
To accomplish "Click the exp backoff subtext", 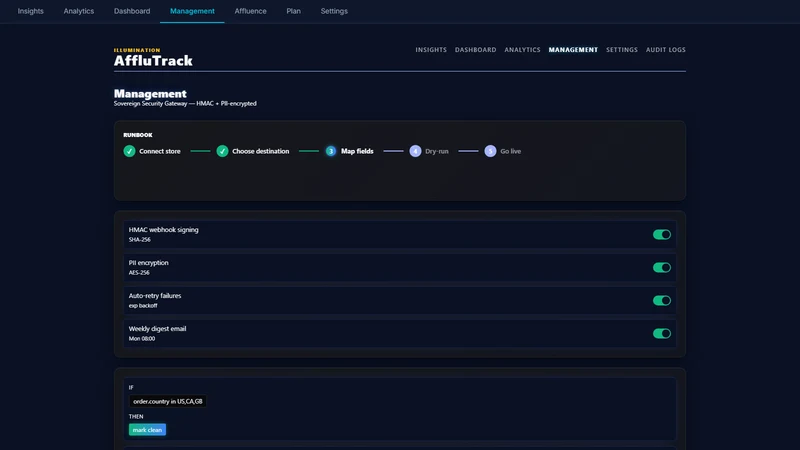I will click(x=143, y=306).
